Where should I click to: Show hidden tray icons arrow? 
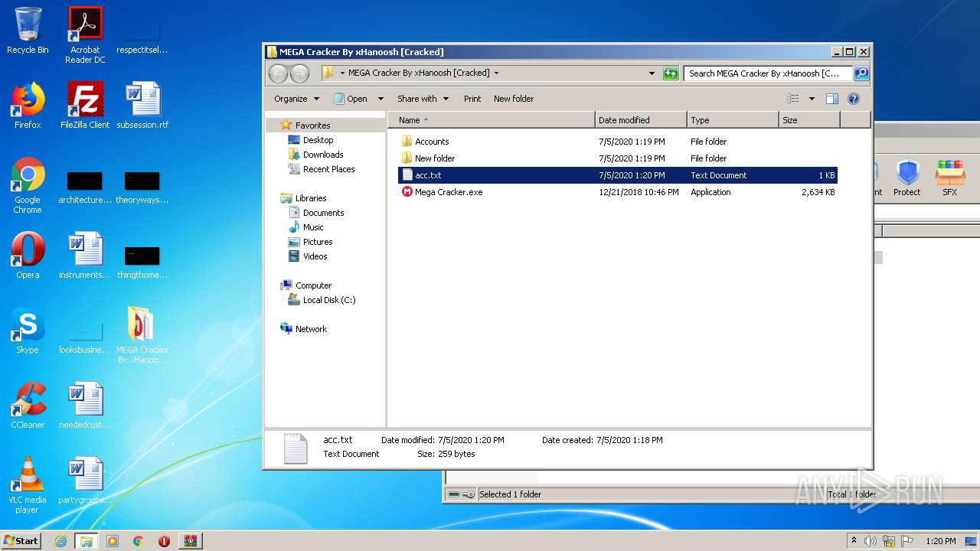(x=854, y=541)
